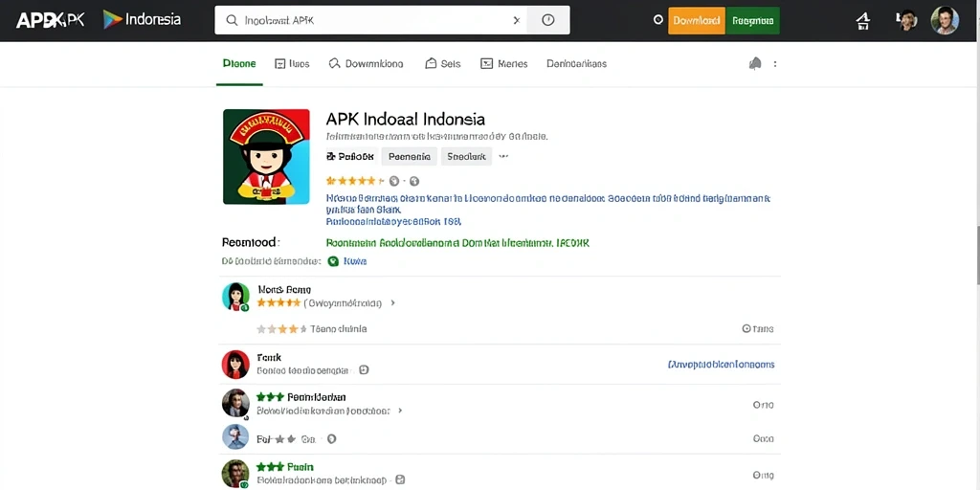Click the second gray circle icon after stars
This screenshot has width=980, height=490.
pos(413,181)
